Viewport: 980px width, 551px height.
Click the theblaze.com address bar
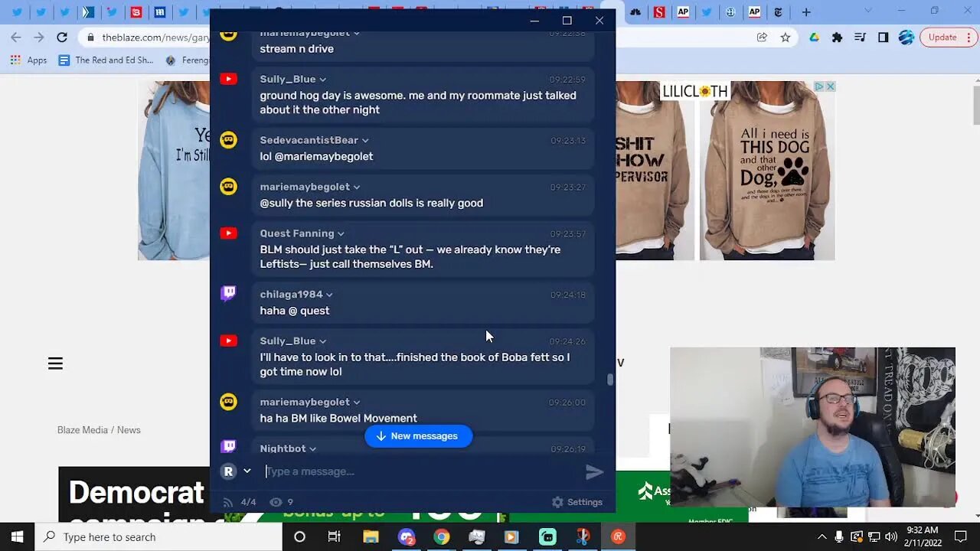coord(145,37)
